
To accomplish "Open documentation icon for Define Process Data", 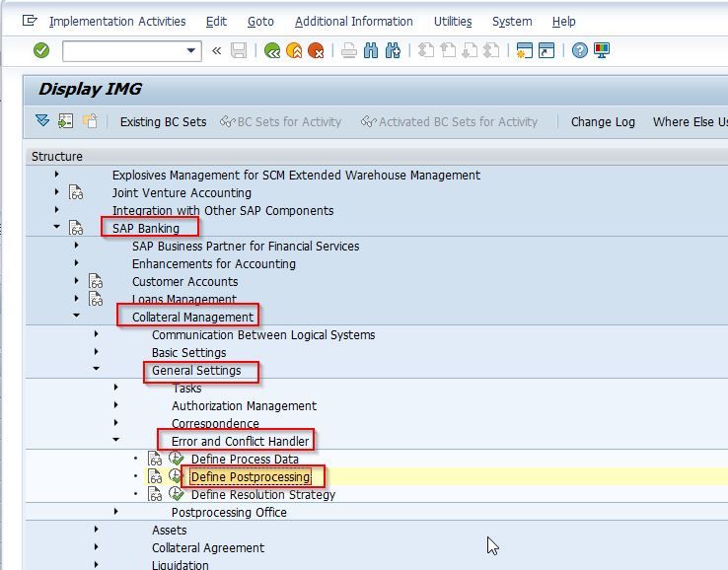I will 155,459.
